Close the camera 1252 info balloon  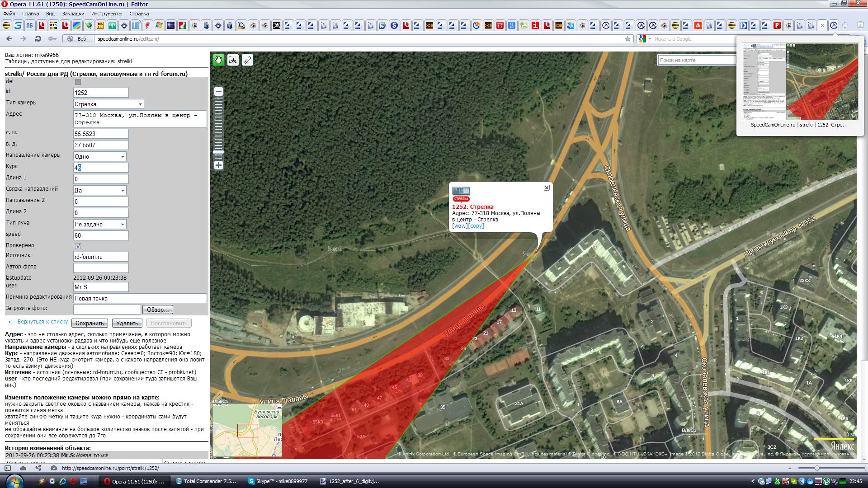coord(547,188)
